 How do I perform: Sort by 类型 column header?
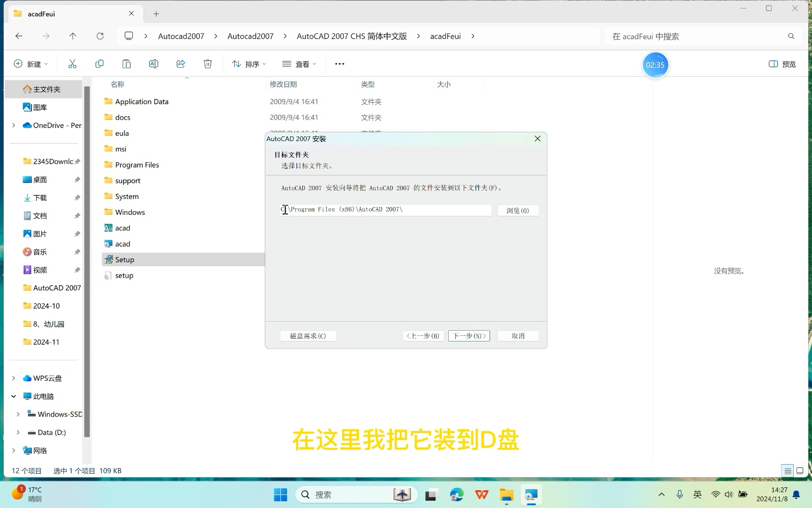tap(368, 84)
